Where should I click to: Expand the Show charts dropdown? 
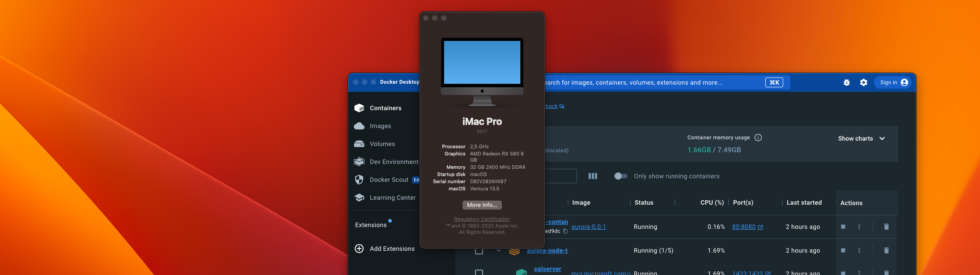pos(861,138)
